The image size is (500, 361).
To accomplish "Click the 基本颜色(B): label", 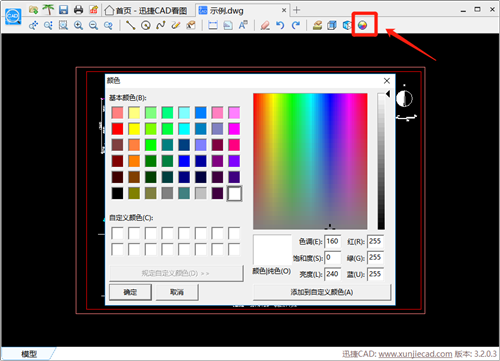I will pyautogui.click(x=128, y=98).
